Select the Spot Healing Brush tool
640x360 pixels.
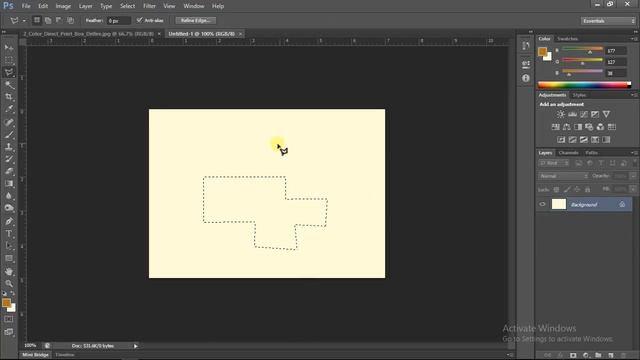[x=9, y=122]
